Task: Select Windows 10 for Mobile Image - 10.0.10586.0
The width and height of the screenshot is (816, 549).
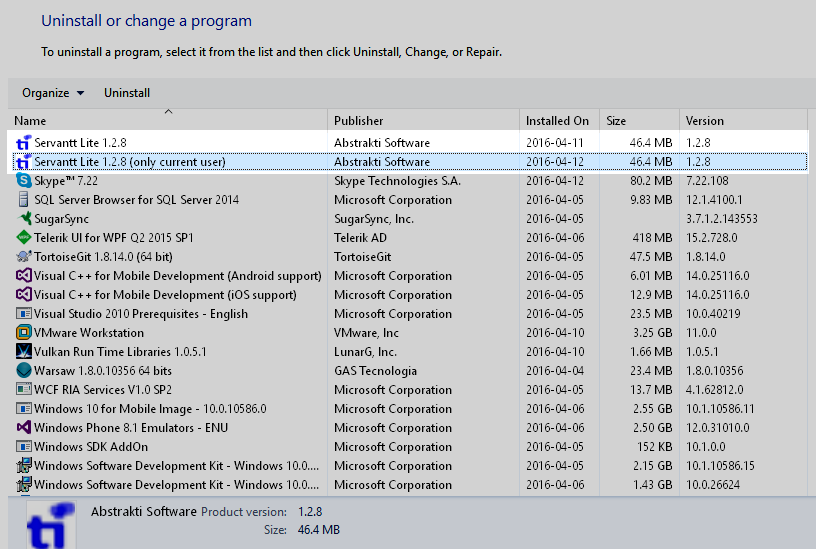Action: [x=150, y=408]
